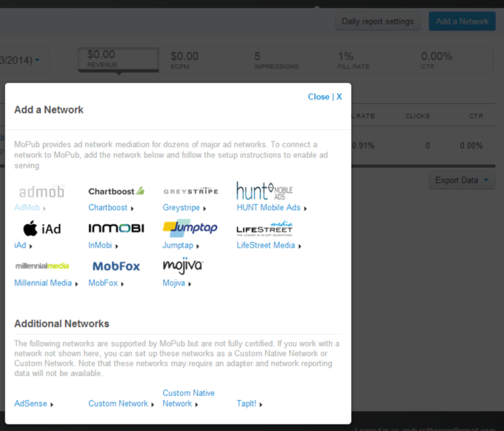This screenshot has height=431, width=504.
Task: Click the Chartboost logo image
Action: pyautogui.click(x=116, y=191)
